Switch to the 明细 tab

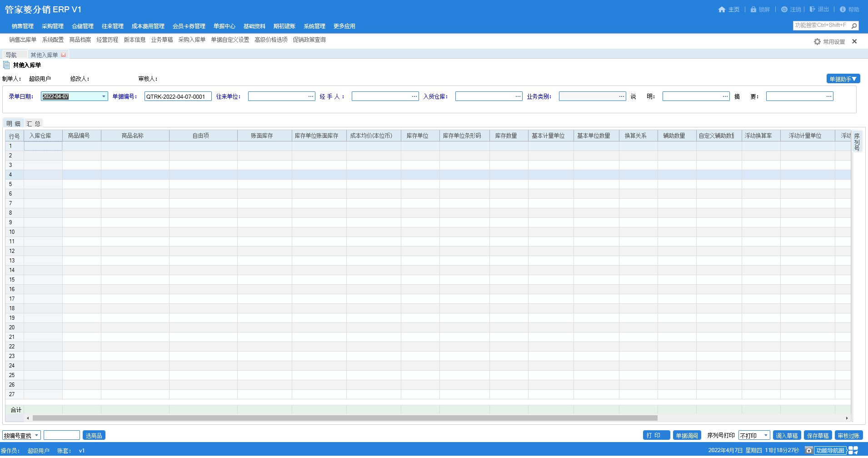coord(14,124)
